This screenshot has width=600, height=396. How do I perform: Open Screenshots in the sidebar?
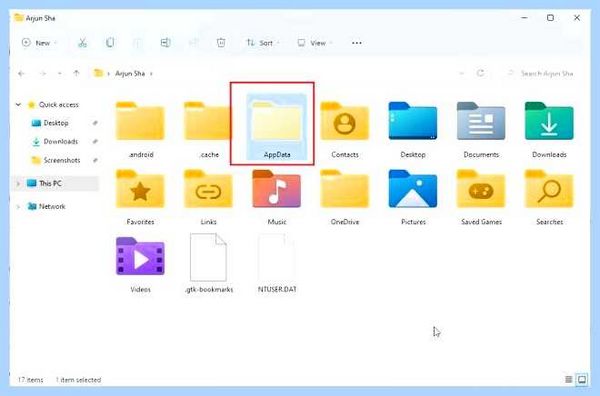(62, 160)
